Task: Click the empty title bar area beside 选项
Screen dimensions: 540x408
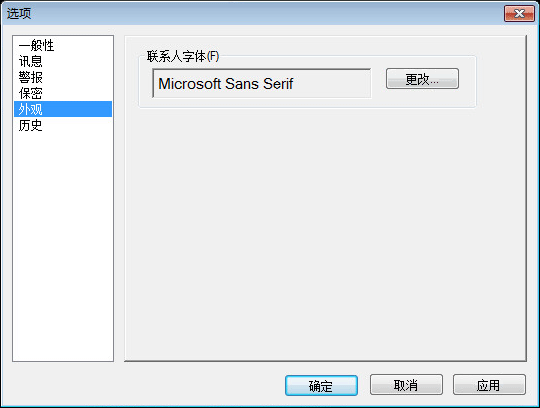Action: tap(267, 13)
